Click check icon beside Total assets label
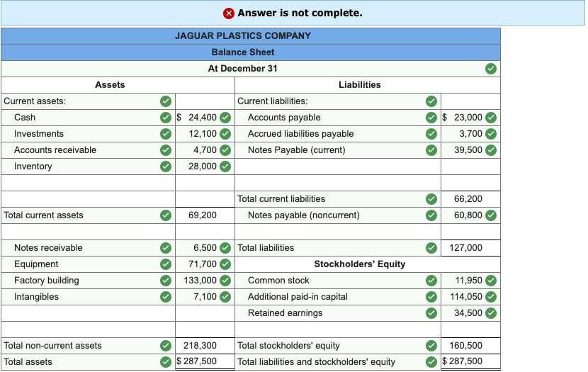This screenshot has height=372, width=588. [x=166, y=362]
